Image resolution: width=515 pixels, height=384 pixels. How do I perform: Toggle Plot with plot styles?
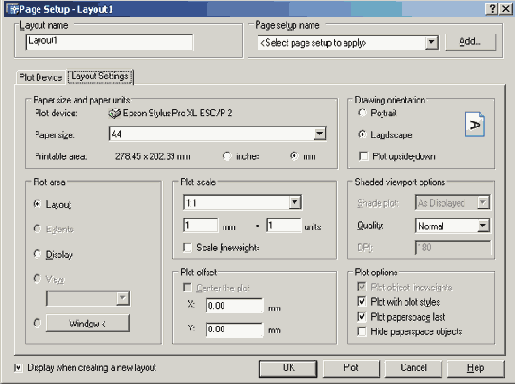(x=362, y=301)
